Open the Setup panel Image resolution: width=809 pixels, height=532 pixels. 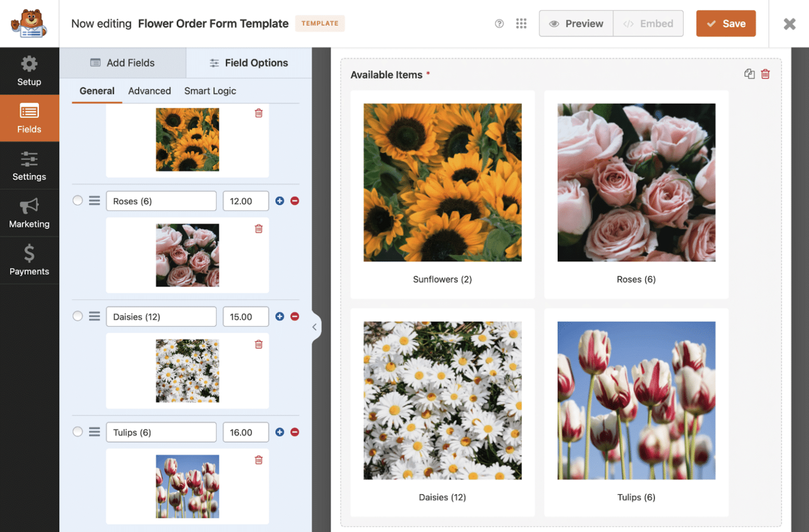coord(29,71)
